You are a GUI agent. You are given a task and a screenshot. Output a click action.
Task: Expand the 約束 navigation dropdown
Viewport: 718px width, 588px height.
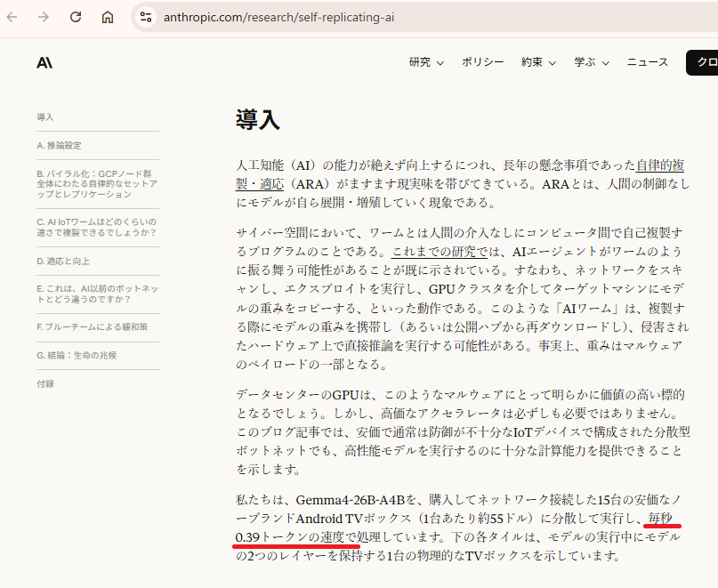(538, 62)
